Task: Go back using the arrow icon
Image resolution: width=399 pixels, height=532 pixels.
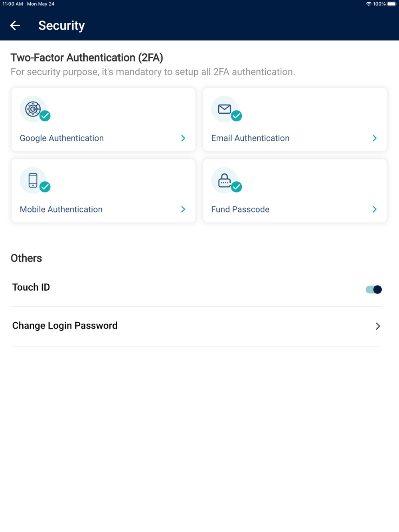Action: [x=15, y=26]
